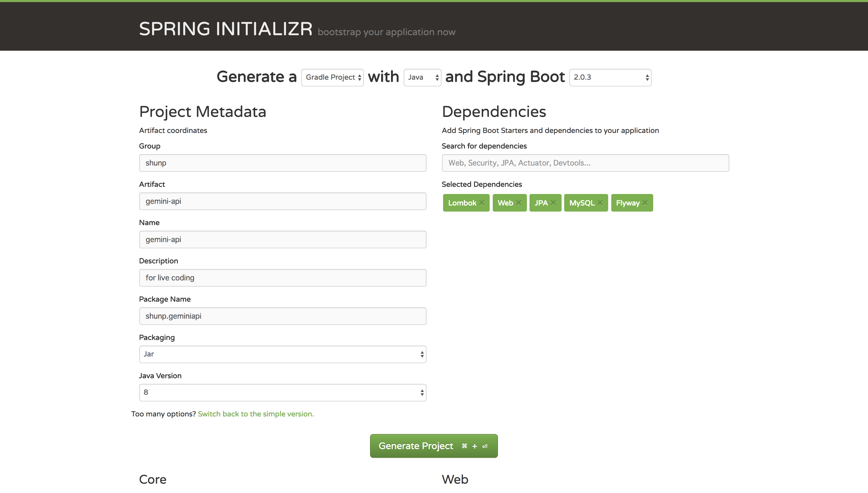
Task: Open the language dropdown showing Java
Action: (422, 77)
